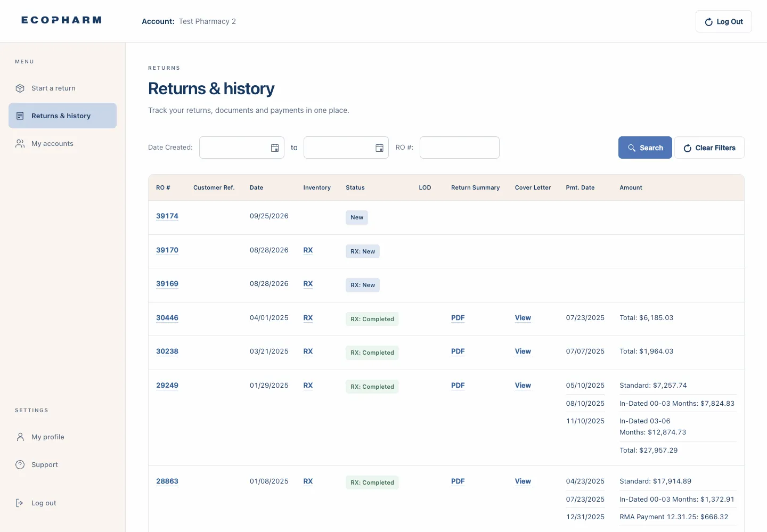
Task: Click the reset icon in Clear Filters
Action: coord(688,148)
